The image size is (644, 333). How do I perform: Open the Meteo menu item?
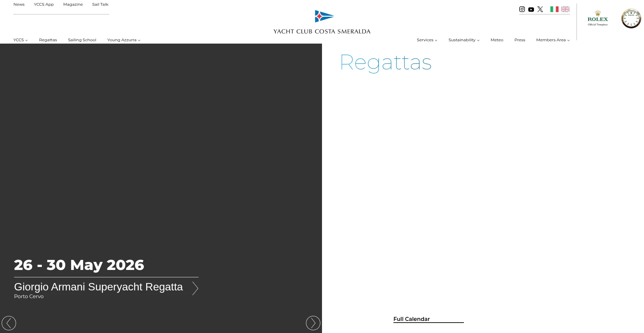(497, 40)
